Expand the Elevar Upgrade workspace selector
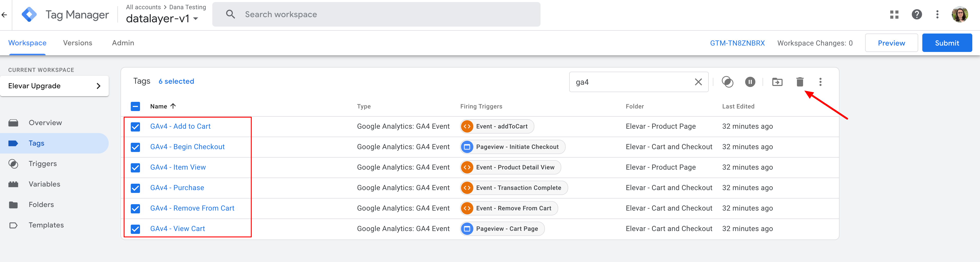The width and height of the screenshot is (980, 262). [54, 86]
